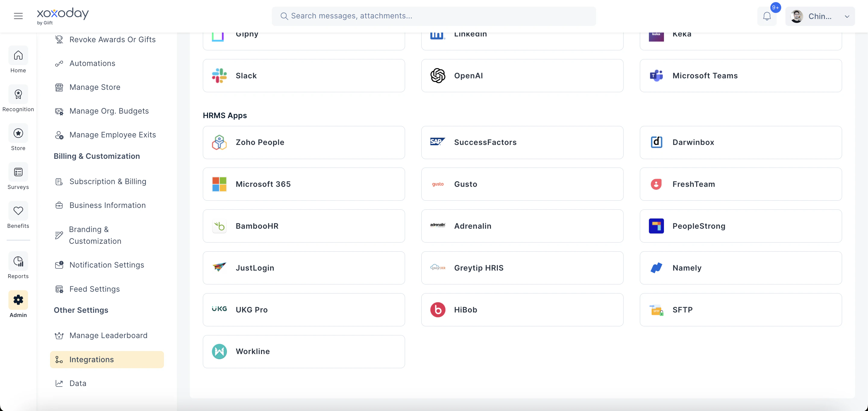
Task: Open the OpenAI integration card
Action: tap(522, 76)
